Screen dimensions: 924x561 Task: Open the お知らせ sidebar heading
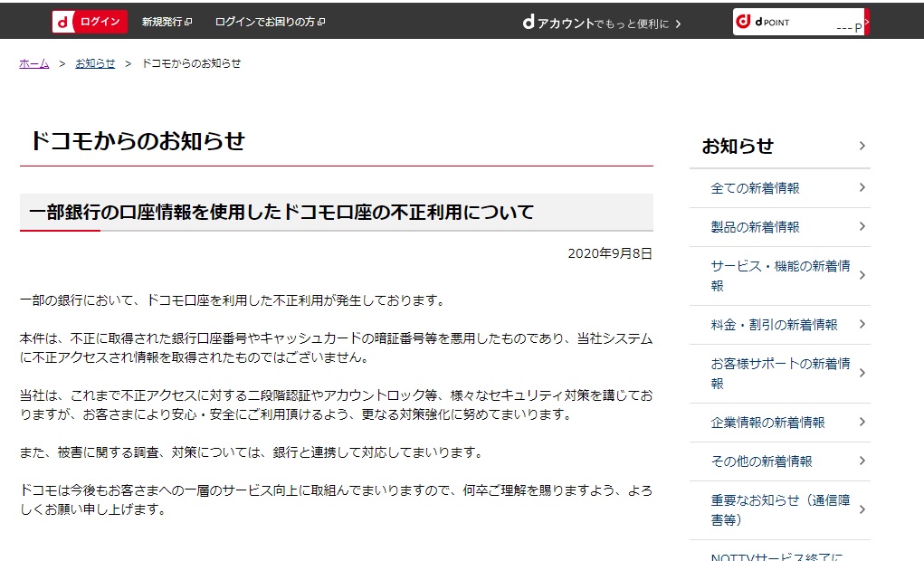[738, 146]
